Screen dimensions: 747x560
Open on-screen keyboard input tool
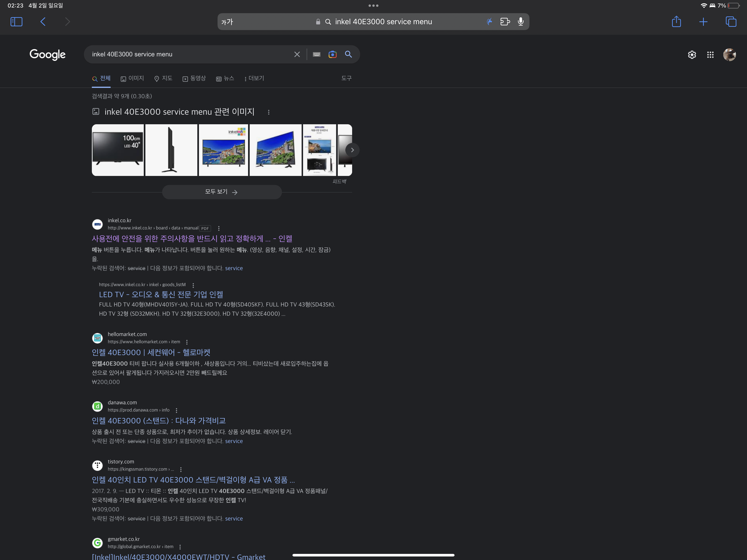tap(316, 54)
